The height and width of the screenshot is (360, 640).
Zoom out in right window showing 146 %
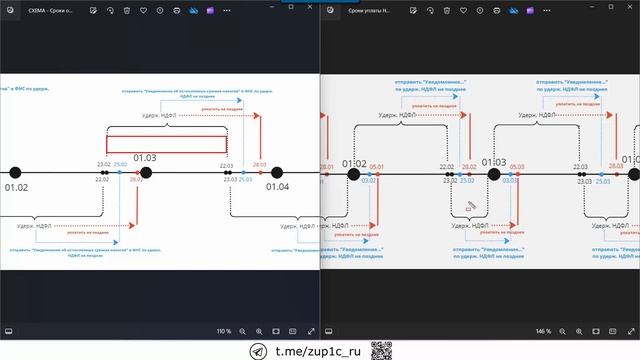pos(562,331)
